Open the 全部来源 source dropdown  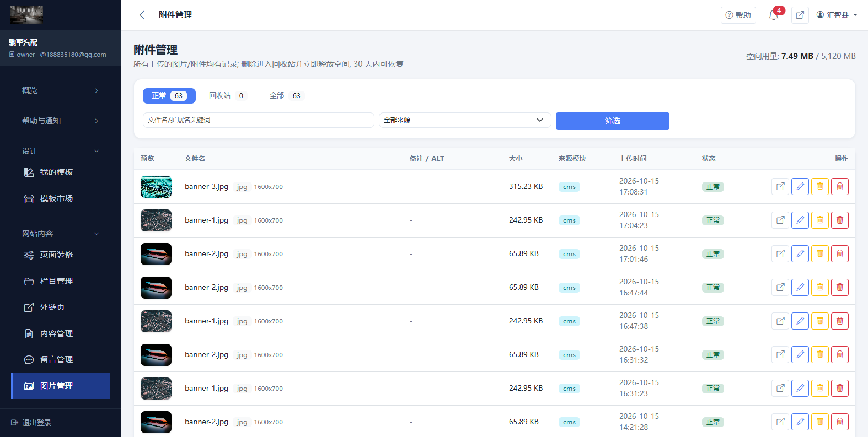click(465, 120)
